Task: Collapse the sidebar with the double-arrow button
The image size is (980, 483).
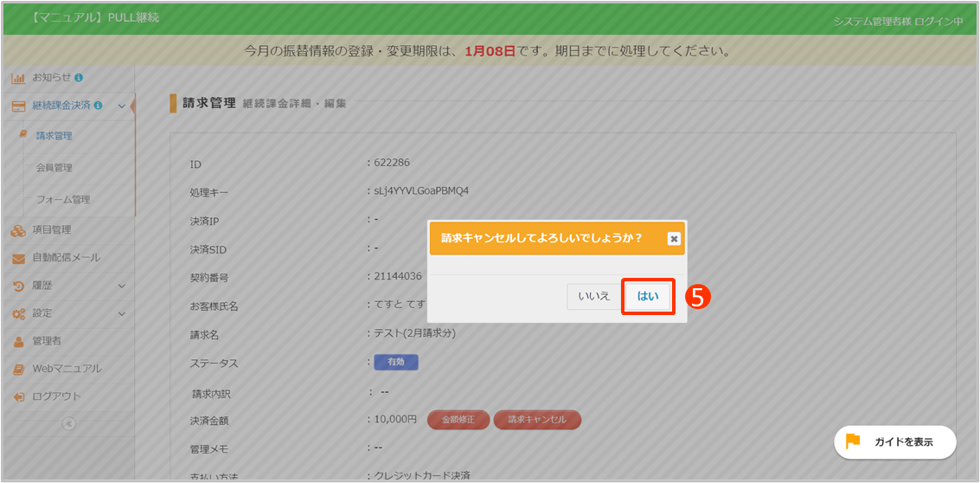Action: point(68,423)
